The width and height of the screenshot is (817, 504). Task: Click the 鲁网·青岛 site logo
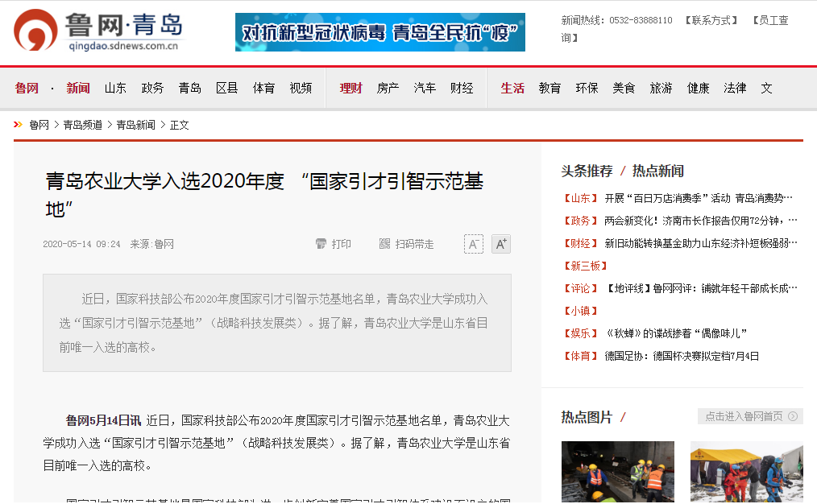click(x=98, y=32)
